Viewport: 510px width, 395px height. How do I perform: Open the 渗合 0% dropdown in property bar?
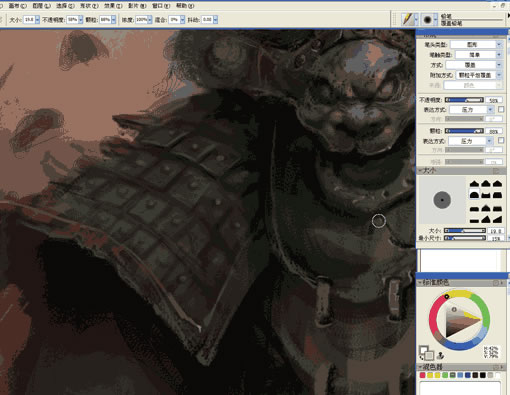coord(183,20)
